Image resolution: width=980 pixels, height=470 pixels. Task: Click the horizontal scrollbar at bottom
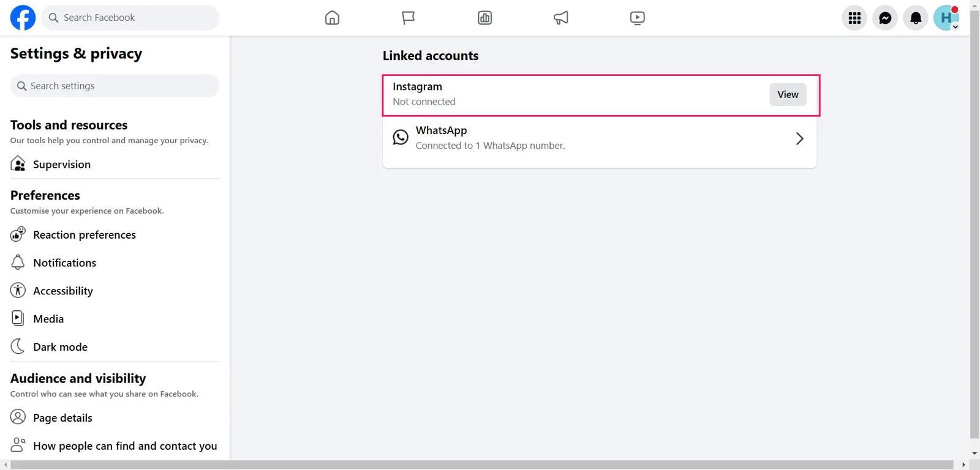click(x=482, y=465)
